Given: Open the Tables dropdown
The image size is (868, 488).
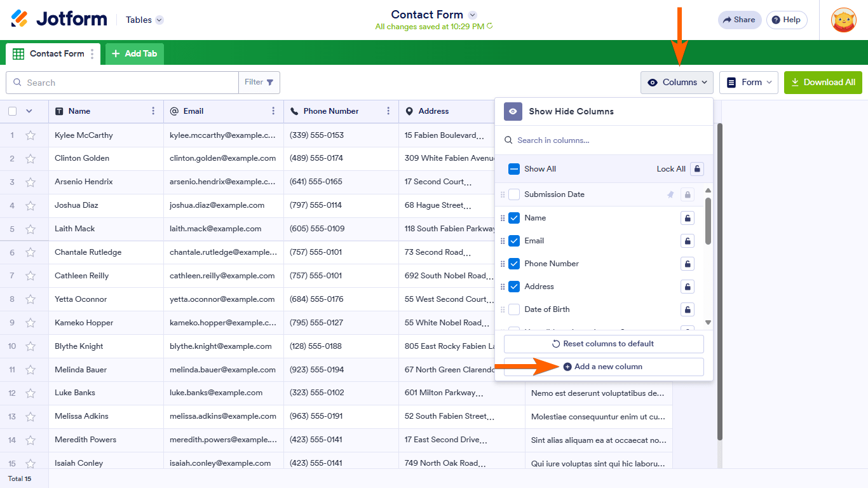Looking at the screenshot, I should point(144,20).
